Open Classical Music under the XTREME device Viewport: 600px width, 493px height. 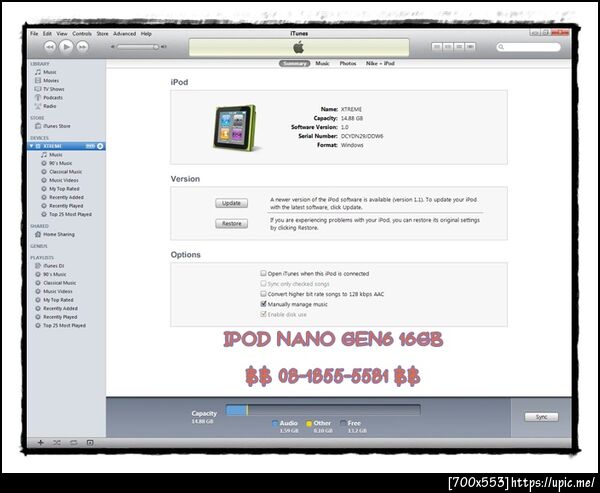coord(65,172)
